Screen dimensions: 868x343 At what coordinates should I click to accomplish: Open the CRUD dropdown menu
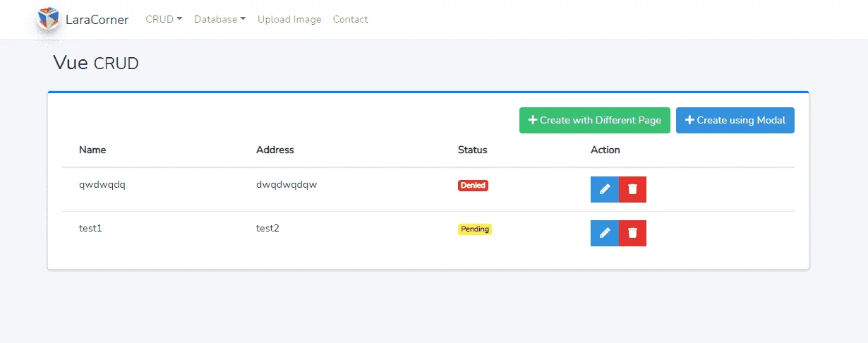pos(164,19)
